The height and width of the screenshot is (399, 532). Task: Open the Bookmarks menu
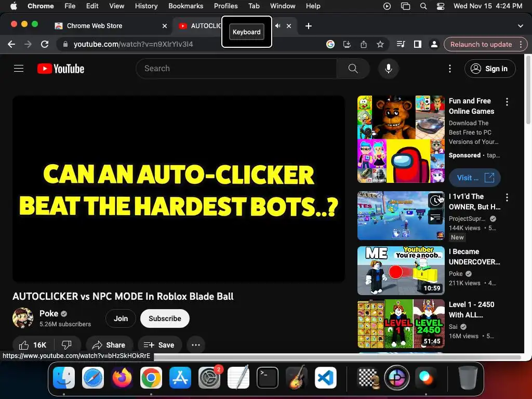(185, 6)
